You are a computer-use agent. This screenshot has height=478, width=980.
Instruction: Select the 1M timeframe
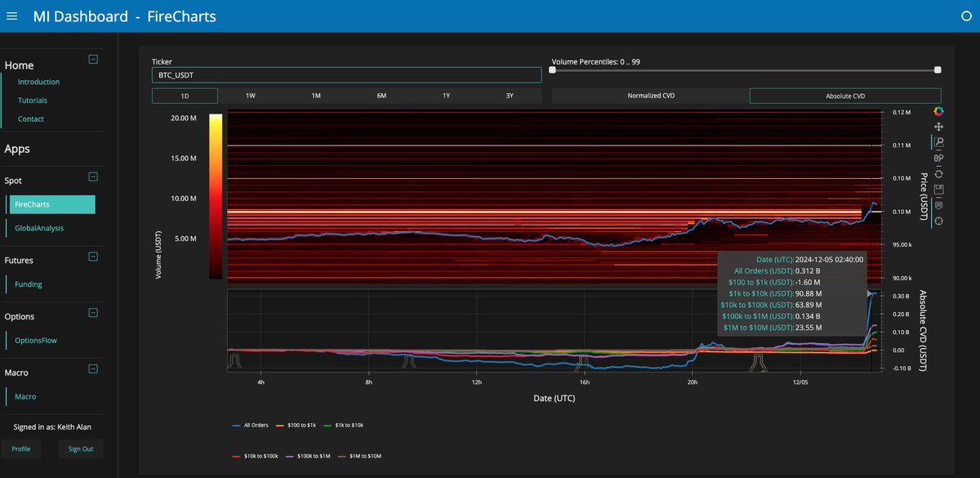(315, 96)
